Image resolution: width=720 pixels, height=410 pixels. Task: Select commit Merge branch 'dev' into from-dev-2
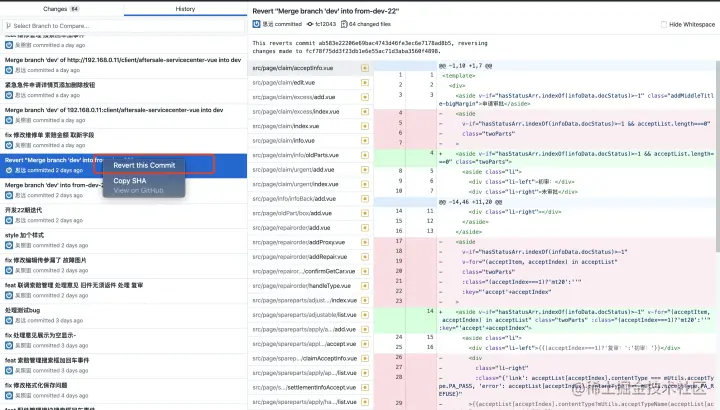pos(123,190)
